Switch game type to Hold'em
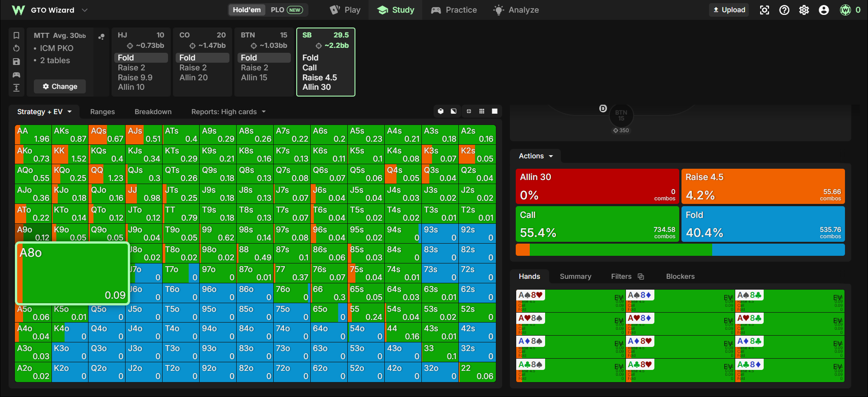 (x=247, y=10)
